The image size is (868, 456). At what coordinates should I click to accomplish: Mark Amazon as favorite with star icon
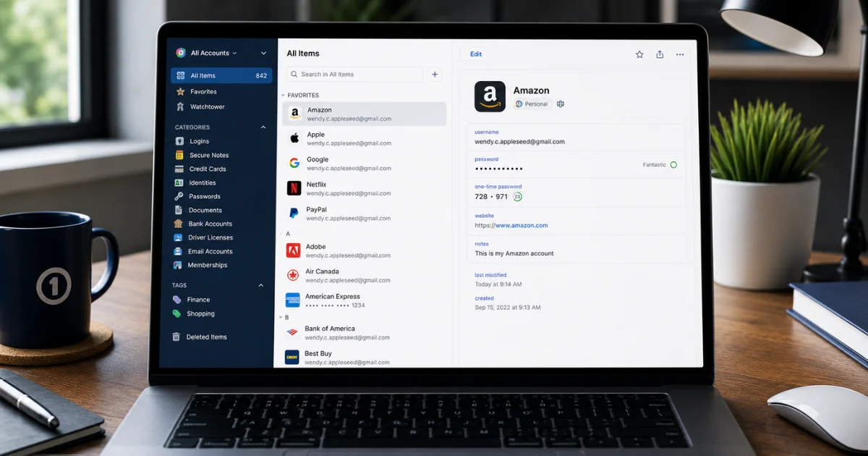(639, 54)
